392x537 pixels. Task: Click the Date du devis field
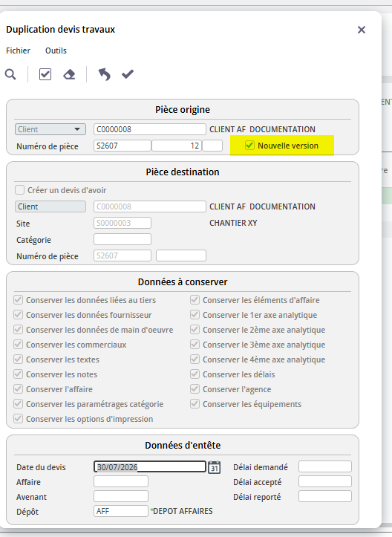point(150,466)
